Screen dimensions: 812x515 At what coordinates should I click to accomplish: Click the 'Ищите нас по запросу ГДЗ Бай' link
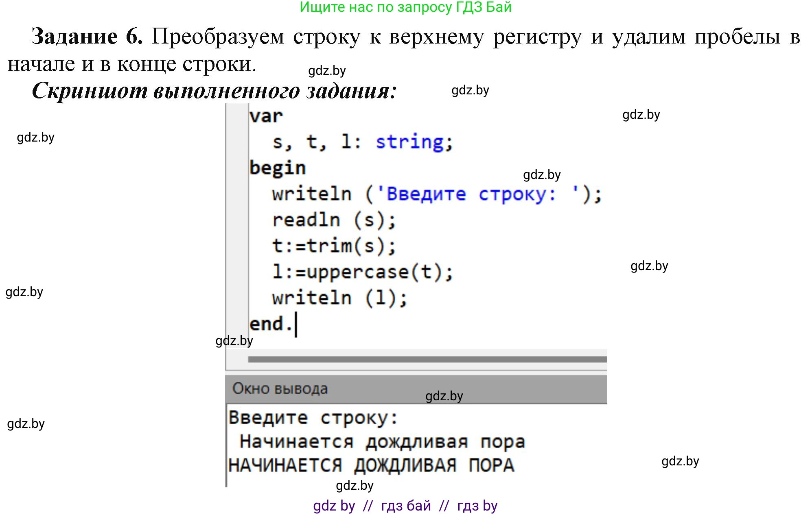[x=405, y=7]
